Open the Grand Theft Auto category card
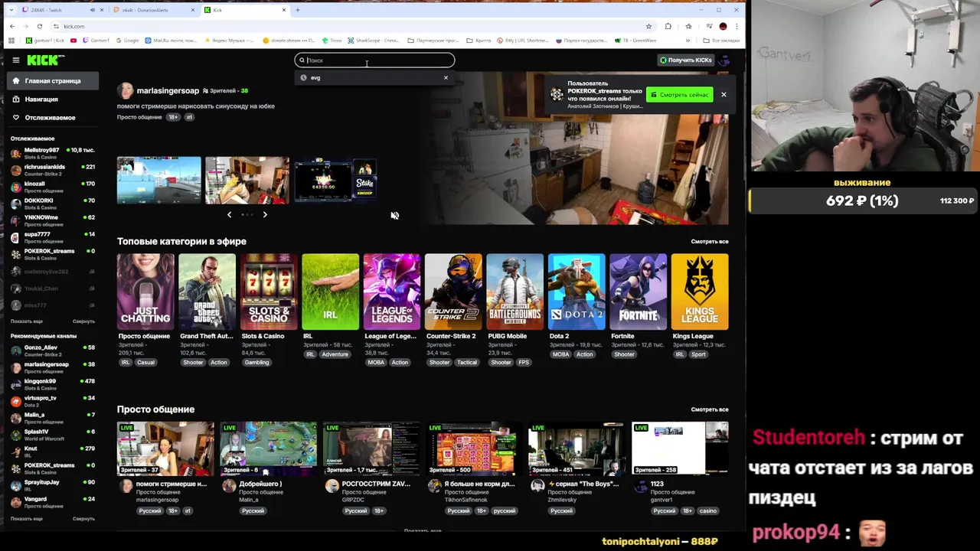980x551 pixels. pyautogui.click(x=207, y=292)
